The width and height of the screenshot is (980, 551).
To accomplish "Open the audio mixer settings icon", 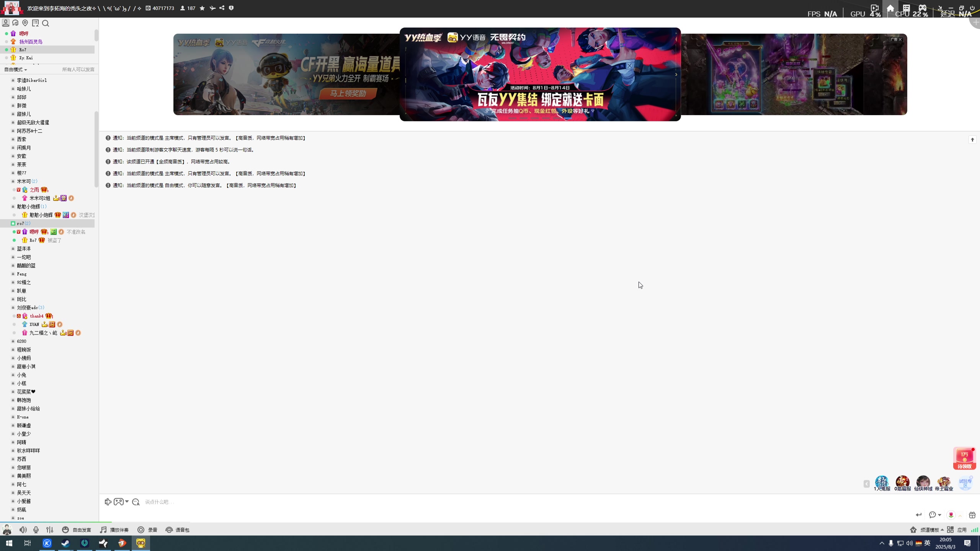I will [x=50, y=530].
